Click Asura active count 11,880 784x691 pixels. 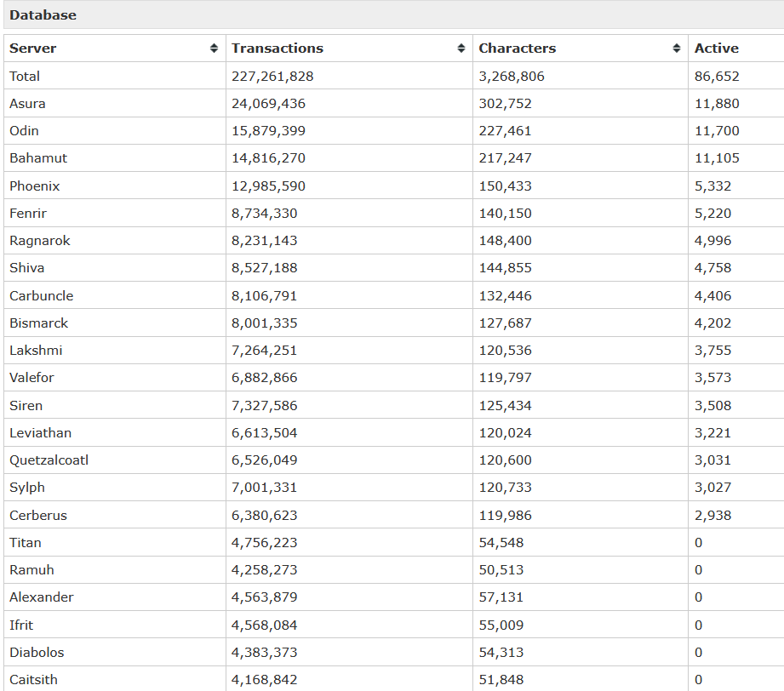pos(717,104)
